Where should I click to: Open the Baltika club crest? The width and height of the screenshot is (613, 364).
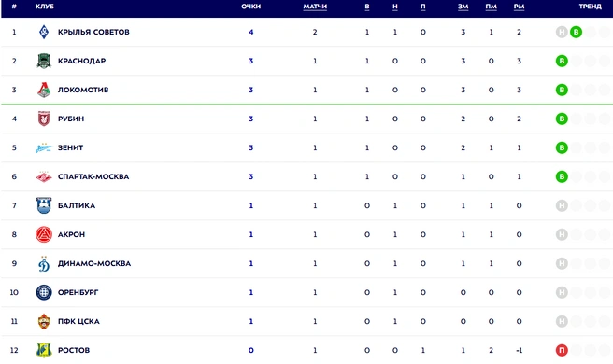pyautogui.click(x=44, y=205)
